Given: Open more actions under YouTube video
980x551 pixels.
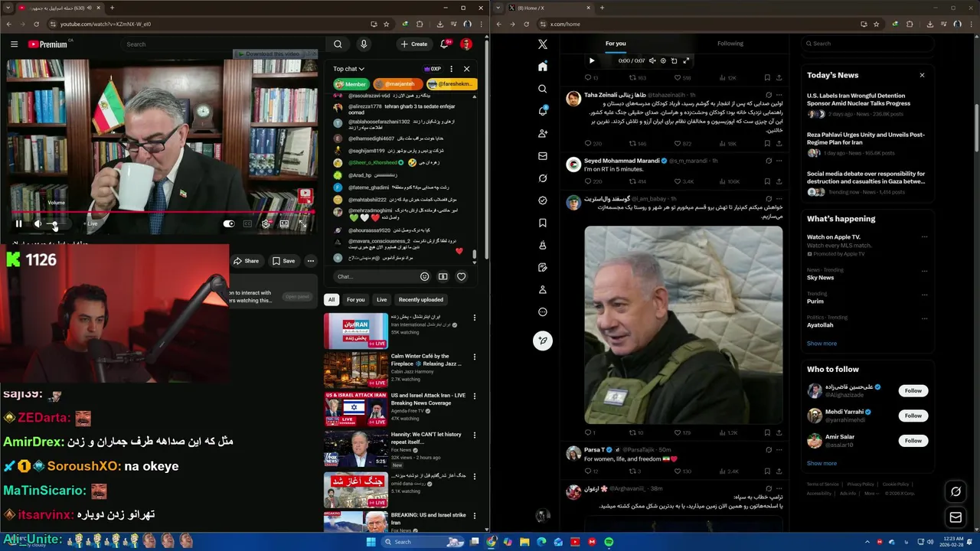Looking at the screenshot, I should pos(310,261).
